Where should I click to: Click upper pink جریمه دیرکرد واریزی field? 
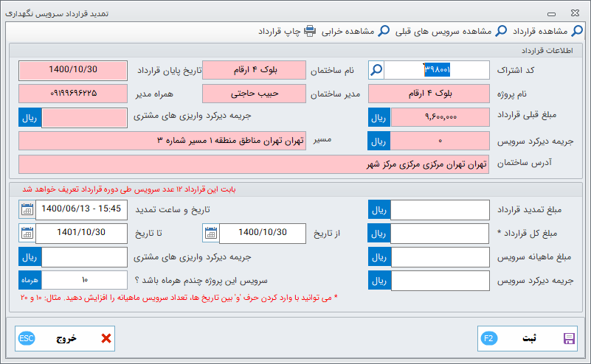point(84,118)
